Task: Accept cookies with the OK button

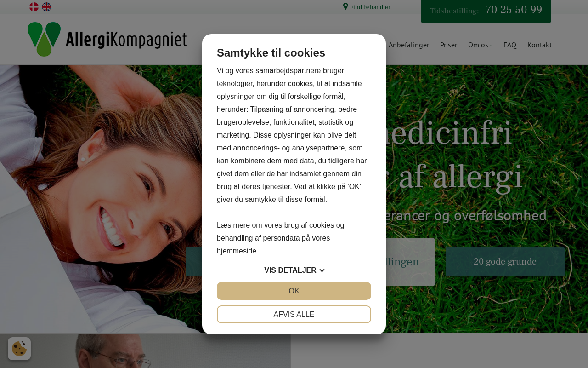Action: 294,291
